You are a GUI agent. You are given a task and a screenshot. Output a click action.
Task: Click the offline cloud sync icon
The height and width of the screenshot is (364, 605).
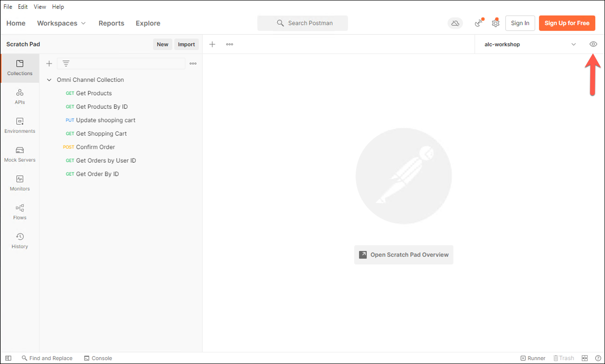click(455, 23)
